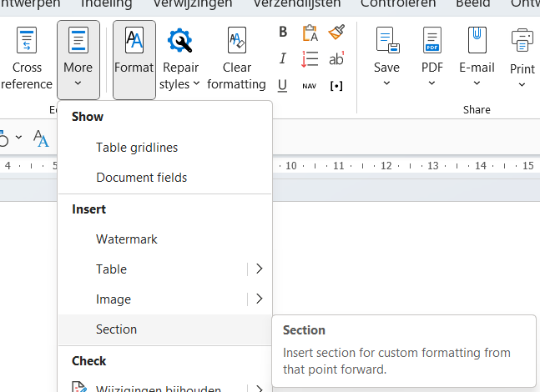Click Section in the Insert menu

coord(117,329)
